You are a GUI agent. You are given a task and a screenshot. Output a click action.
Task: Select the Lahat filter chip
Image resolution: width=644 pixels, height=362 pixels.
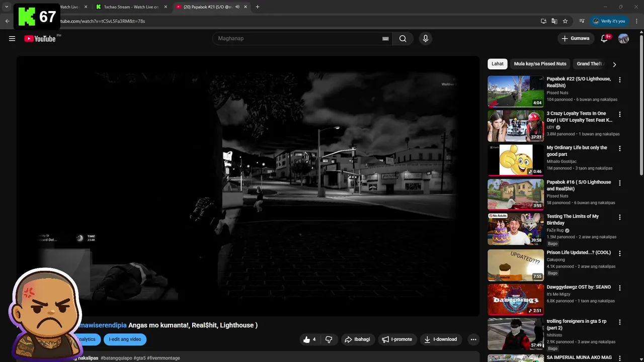498,64
